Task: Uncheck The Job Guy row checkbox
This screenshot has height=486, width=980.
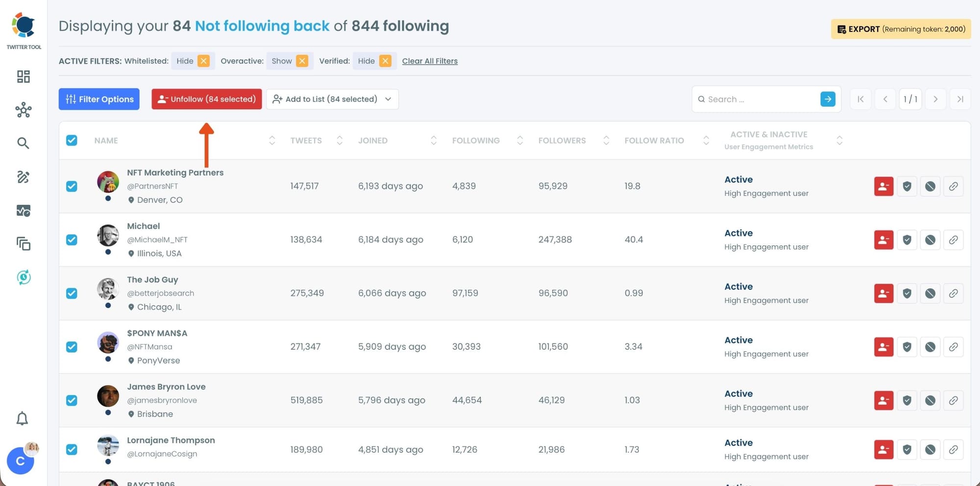Action: tap(72, 293)
